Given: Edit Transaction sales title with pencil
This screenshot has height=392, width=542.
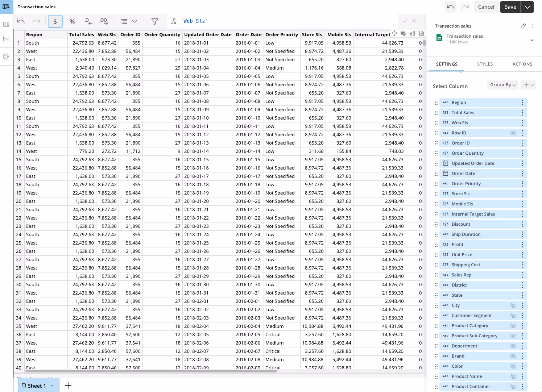Looking at the screenshot, I should (523, 26).
